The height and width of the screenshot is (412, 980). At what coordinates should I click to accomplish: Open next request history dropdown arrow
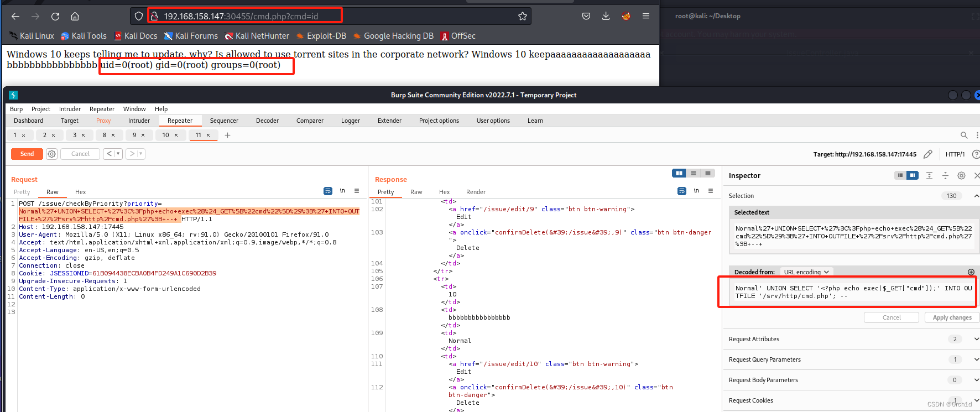point(140,154)
